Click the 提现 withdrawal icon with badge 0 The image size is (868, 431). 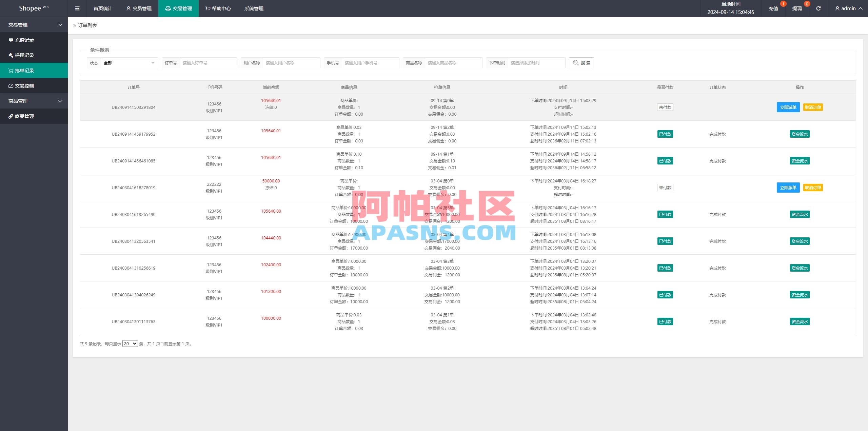click(x=797, y=8)
